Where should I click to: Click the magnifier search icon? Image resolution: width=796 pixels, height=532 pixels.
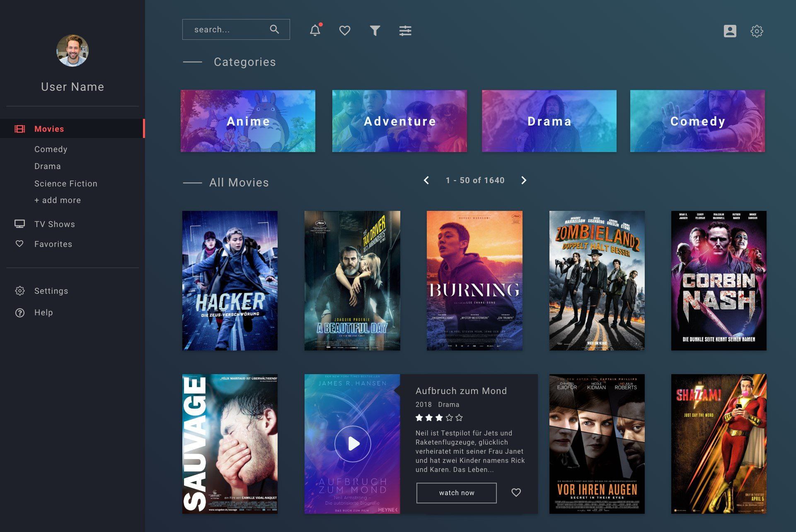(274, 29)
